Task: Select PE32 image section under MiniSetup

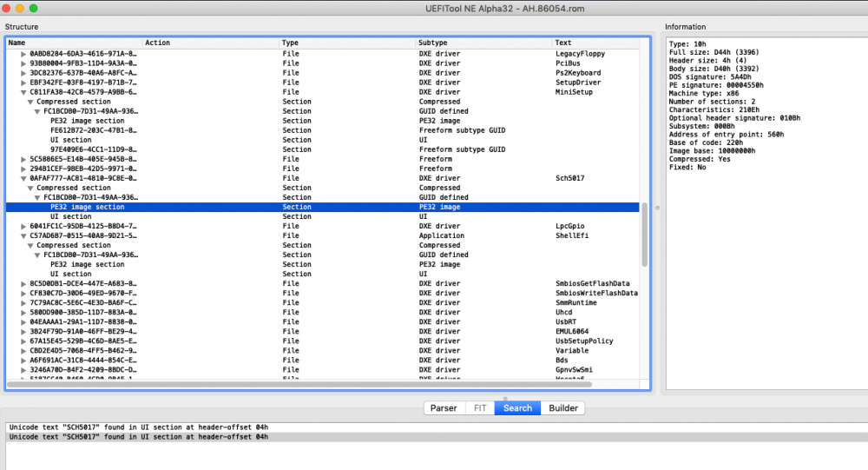Action: [x=323, y=121]
